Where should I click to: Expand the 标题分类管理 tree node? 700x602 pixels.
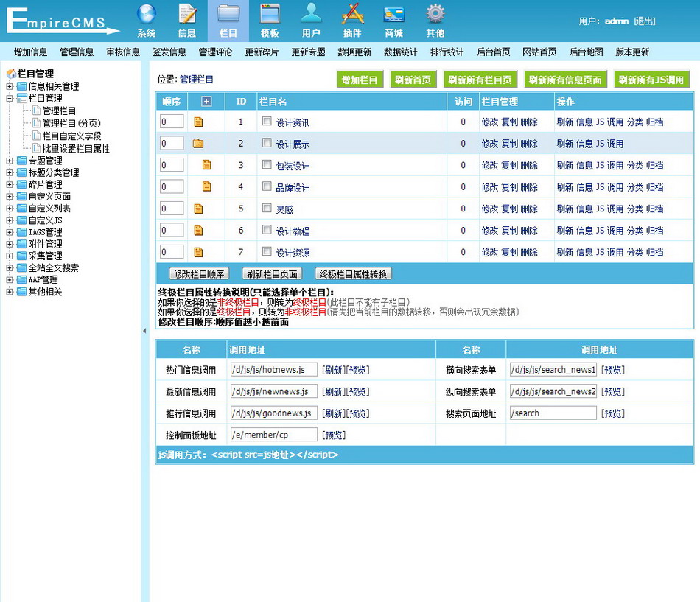(x=10, y=172)
